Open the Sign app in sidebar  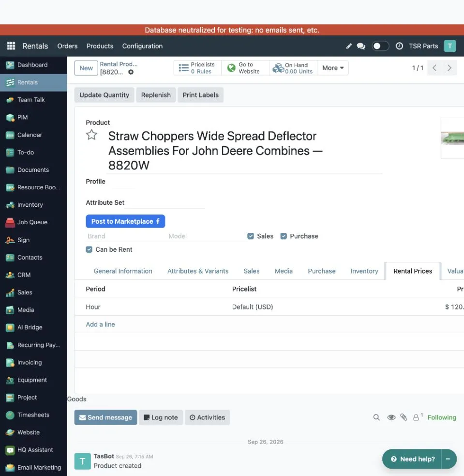click(x=33, y=240)
